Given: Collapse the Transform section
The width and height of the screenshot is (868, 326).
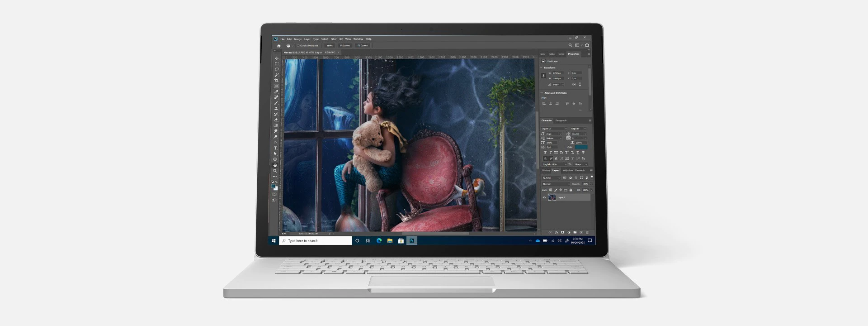Looking at the screenshot, I should point(542,67).
